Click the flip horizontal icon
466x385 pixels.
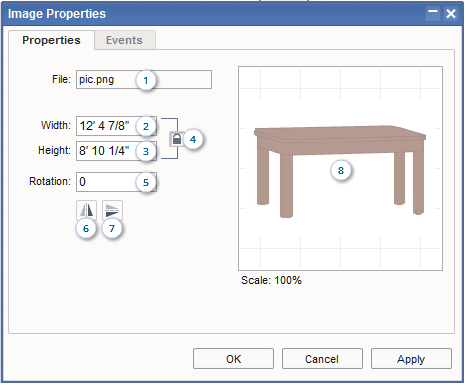point(87,210)
